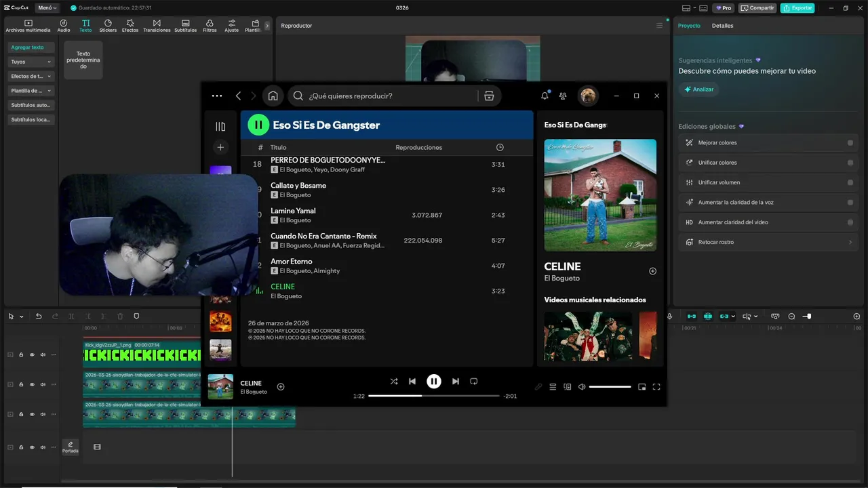868x488 pixels.
Task: Click the Portada cover edit button
Action: (x=71, y=447)
